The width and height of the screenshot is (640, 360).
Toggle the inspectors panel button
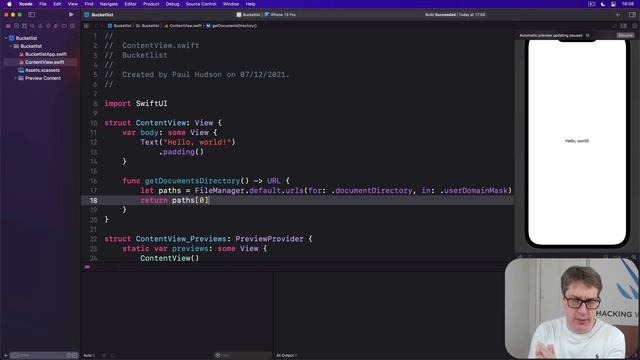(x=632, y=15)
